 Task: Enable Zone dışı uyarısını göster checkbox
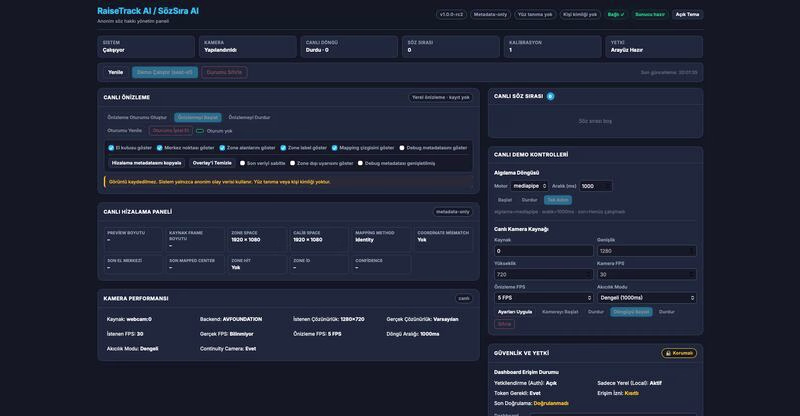pos(292,163)
